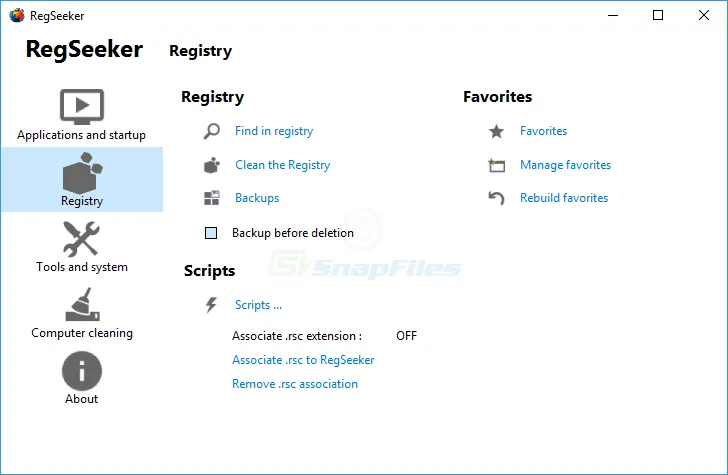
Task: Click the Manage favorites folder icon
Action: 496,165
